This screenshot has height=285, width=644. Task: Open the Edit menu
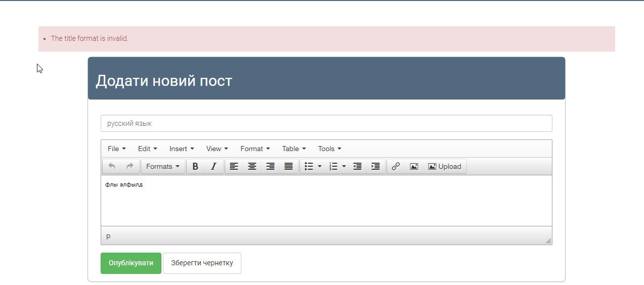148,149
